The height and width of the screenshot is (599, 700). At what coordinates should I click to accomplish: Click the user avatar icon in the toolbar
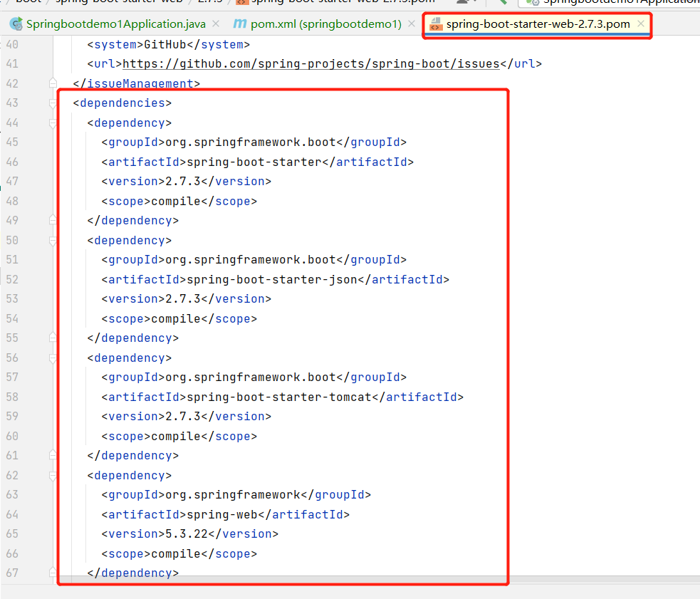click(461, 3)
